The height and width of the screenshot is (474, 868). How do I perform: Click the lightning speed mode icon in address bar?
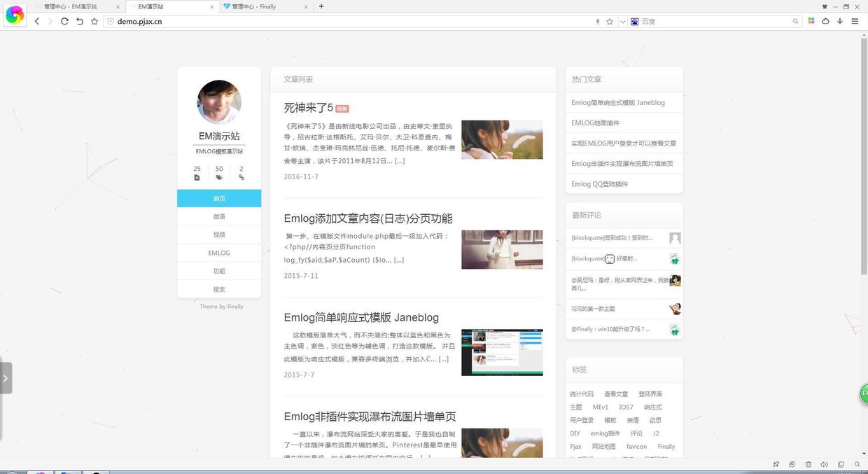point(598,22)
